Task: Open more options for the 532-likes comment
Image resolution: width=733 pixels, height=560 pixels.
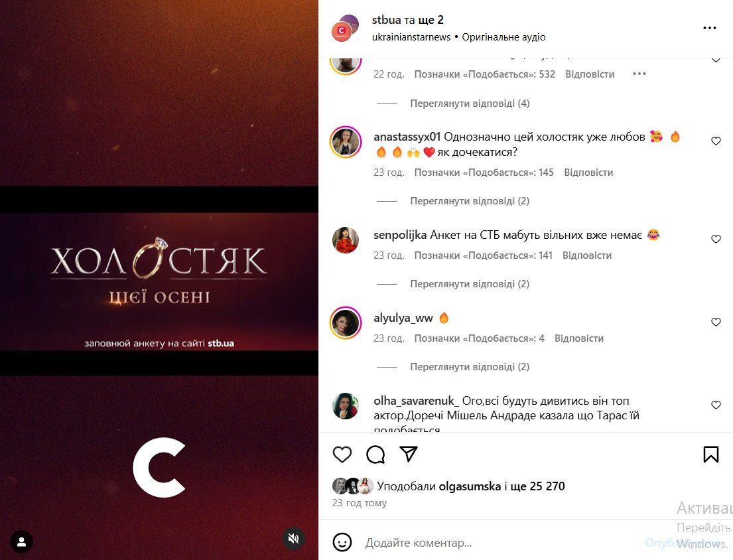Action: pos(639,74)
